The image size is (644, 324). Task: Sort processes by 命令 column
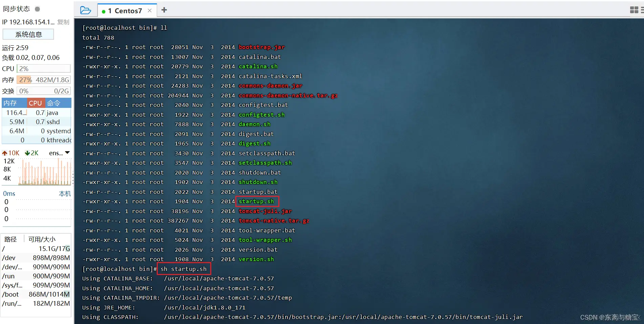tap(58, 103)
